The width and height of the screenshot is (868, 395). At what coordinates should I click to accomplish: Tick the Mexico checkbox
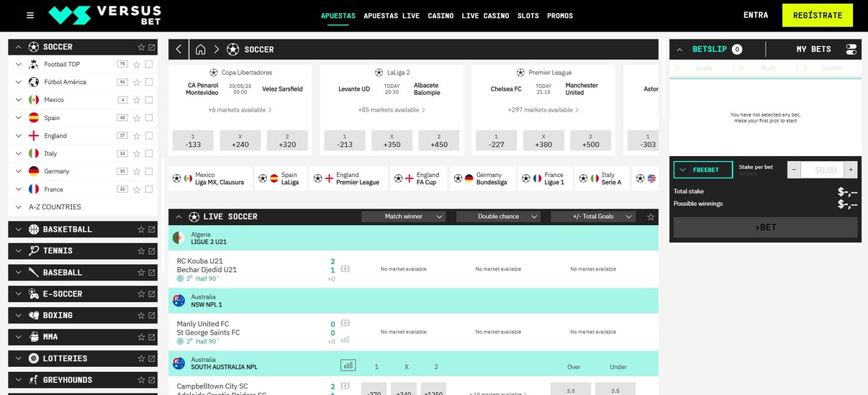[x=149, y=99]
